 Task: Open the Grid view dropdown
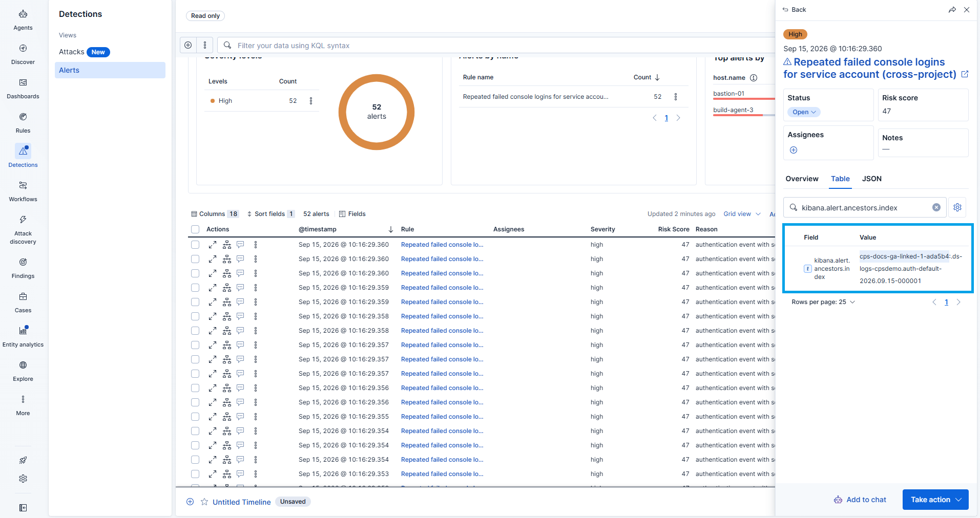click(x=742, y=214)
